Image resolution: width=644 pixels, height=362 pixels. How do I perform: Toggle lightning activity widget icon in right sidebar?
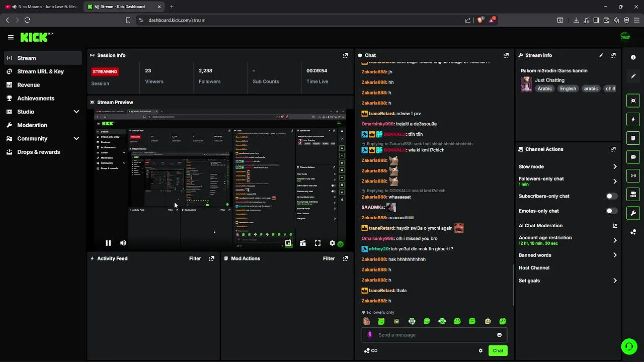tap(633, 120)
